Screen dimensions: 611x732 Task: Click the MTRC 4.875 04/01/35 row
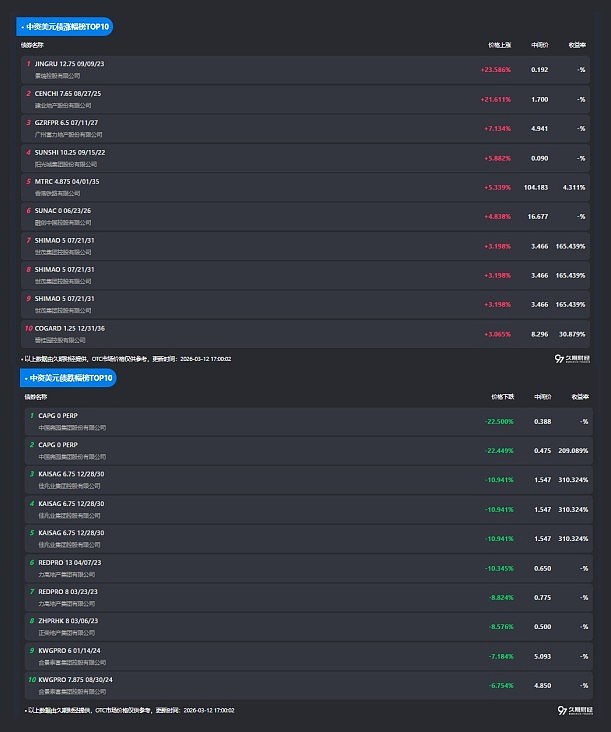pyautogui.click(x=67, y=182)
